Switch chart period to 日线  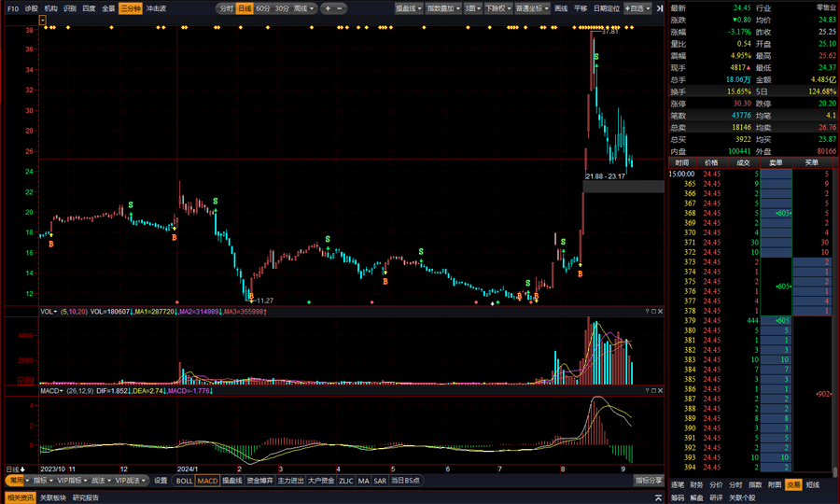[244, 7]
